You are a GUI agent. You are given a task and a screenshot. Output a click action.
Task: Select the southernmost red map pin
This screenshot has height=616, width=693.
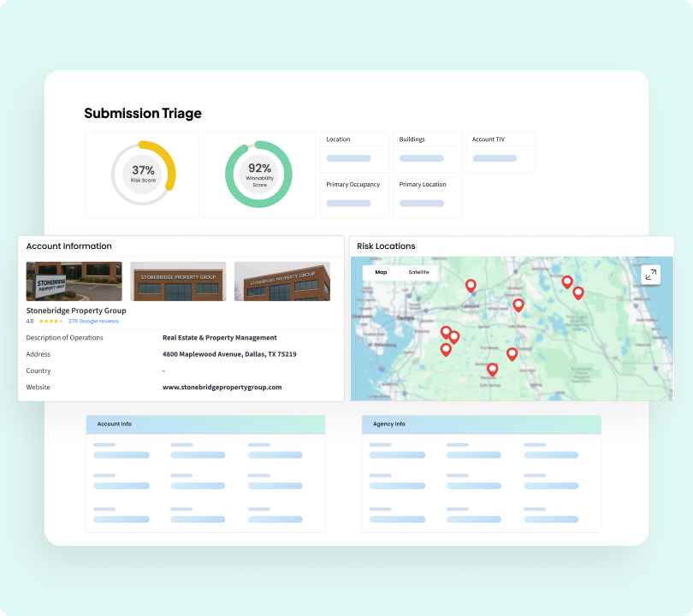click(492, 370)
